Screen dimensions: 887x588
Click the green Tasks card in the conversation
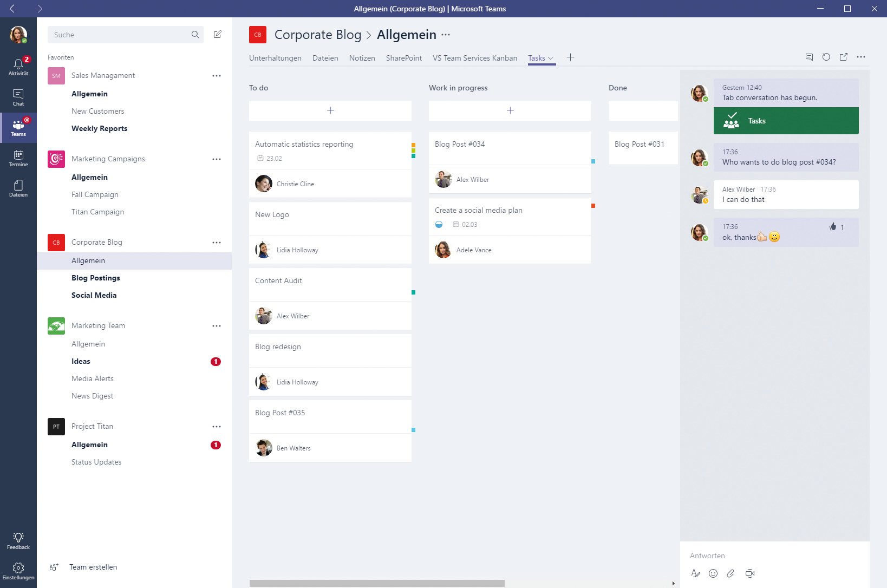coord(786,121)
